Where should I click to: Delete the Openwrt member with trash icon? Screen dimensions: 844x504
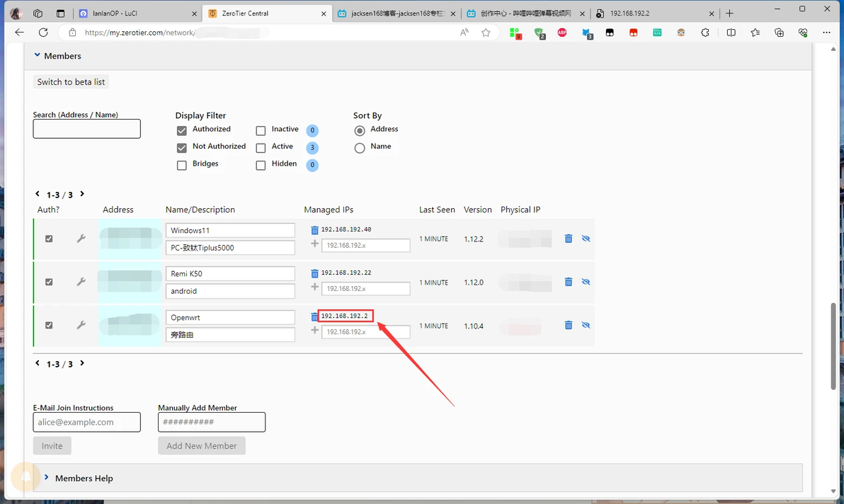coord(569,325)
